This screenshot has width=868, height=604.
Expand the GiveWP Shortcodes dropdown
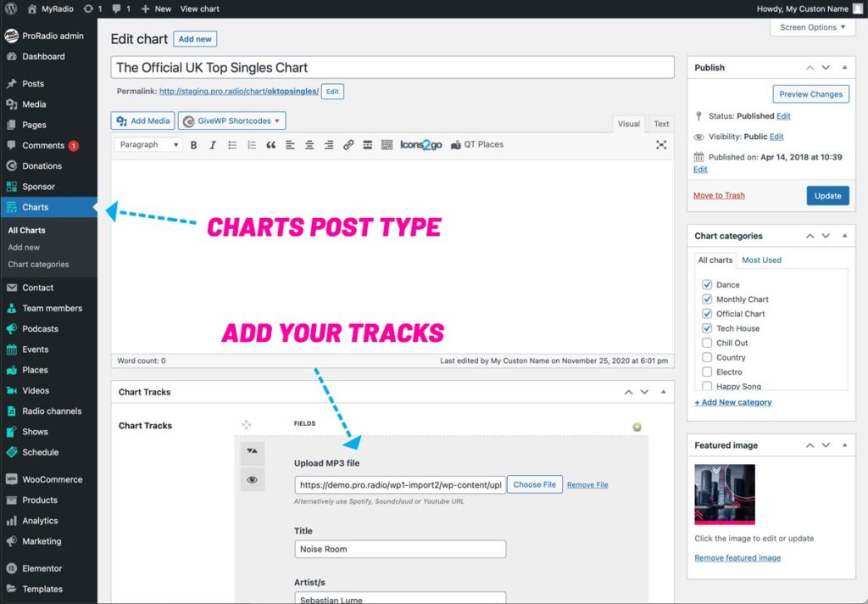231,121
